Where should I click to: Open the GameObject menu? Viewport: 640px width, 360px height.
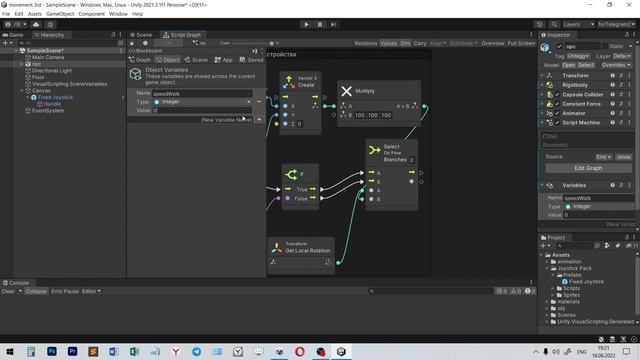[x=60, y=14]
